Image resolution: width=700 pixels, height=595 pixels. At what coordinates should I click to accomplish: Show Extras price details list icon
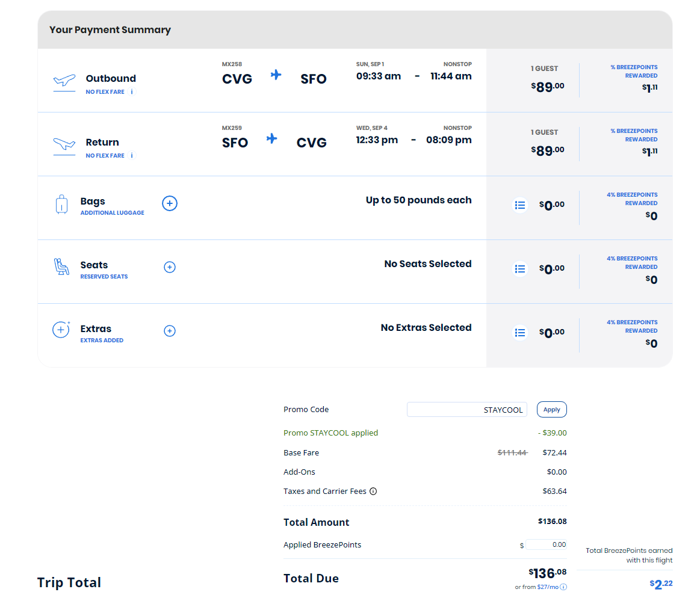point(520,333)
